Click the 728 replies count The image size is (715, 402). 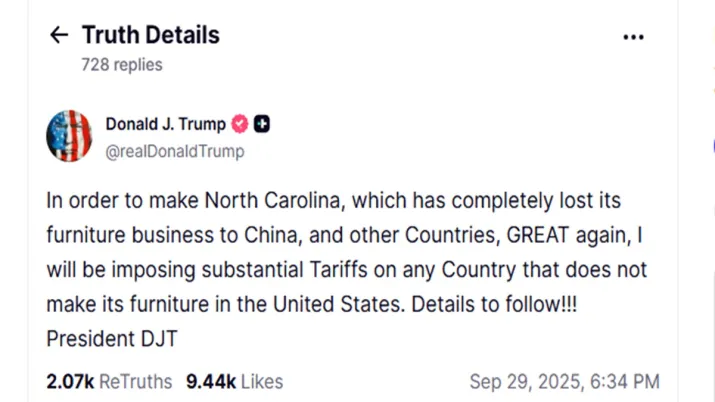[121, 64]
